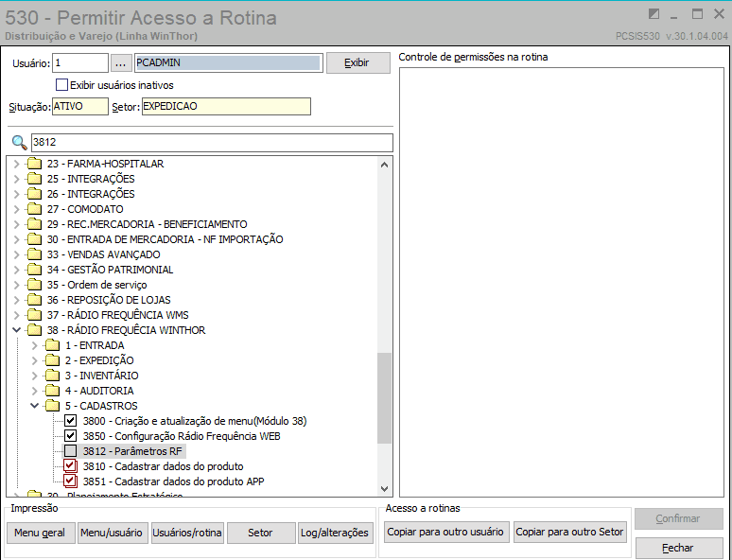Enable Exibir usuários inativos checkbox
This screenshot has height=560, width=732.
point(61,85)
